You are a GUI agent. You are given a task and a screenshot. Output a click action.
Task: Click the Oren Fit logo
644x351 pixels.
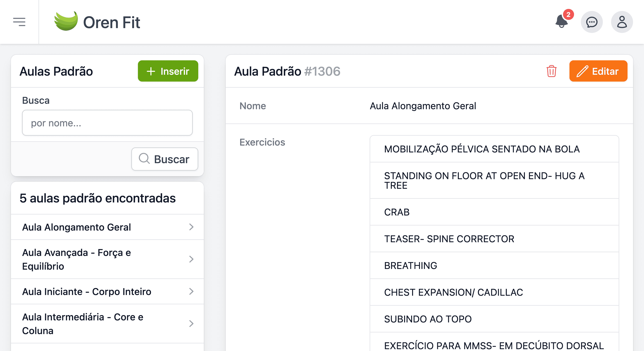97,22
